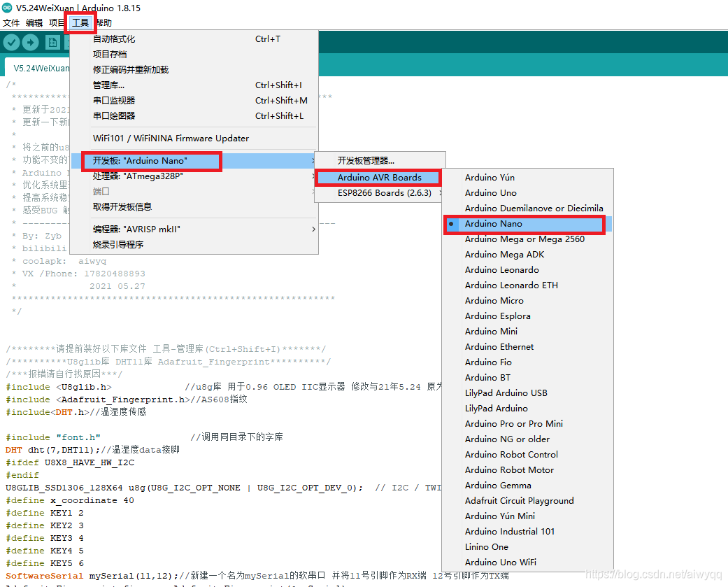Click the New sketch toolbar icon
Image resolution: width=728 pixels, height=587 pixels.
(52, 43)
